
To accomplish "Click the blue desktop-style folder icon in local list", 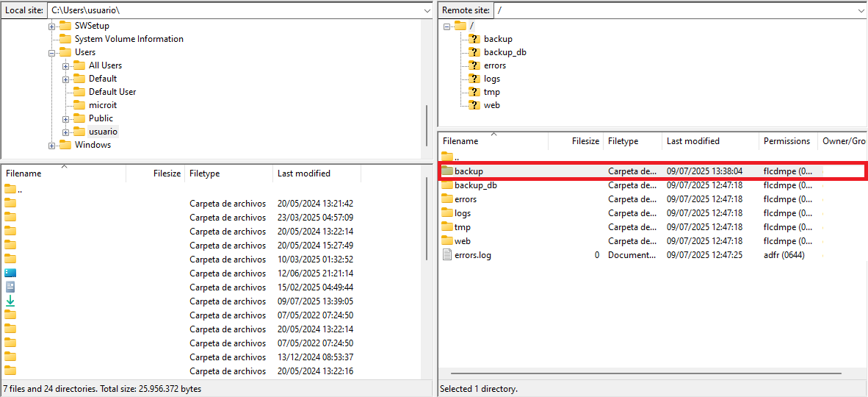I will point(10,273).
